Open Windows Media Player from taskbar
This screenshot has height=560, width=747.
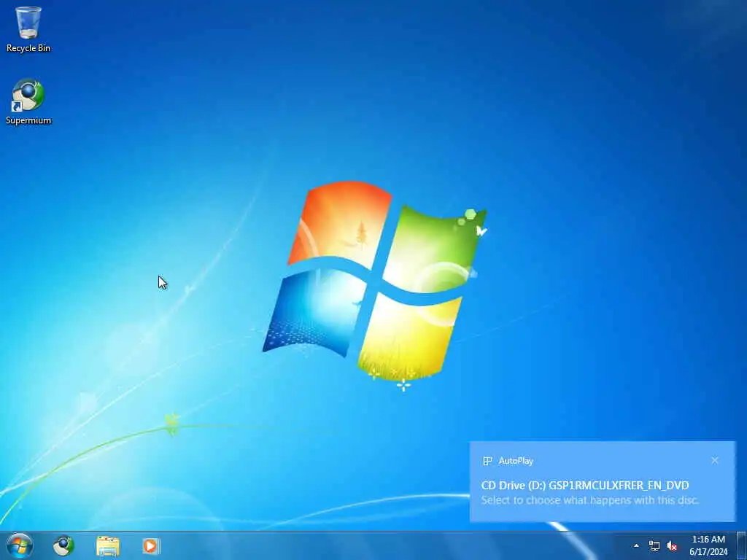point(151,545)
